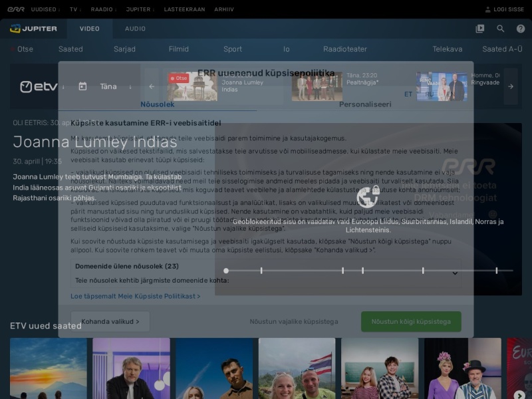Open the Sarjad category
The width and height of the screenshot is (532, 399).
click(x=124, y=49)
